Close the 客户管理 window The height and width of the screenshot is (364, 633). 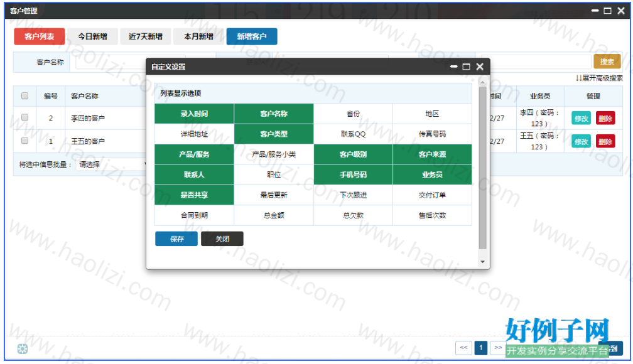[621, 11]
